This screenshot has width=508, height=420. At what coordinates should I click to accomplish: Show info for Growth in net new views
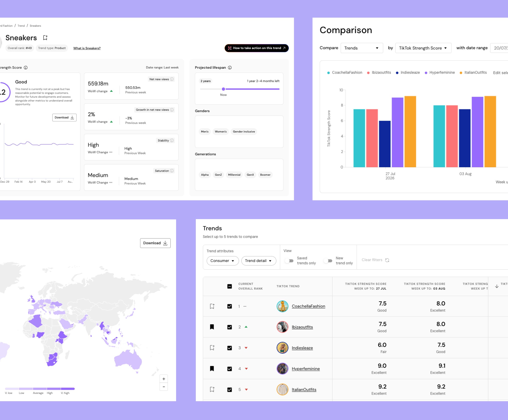172,110
